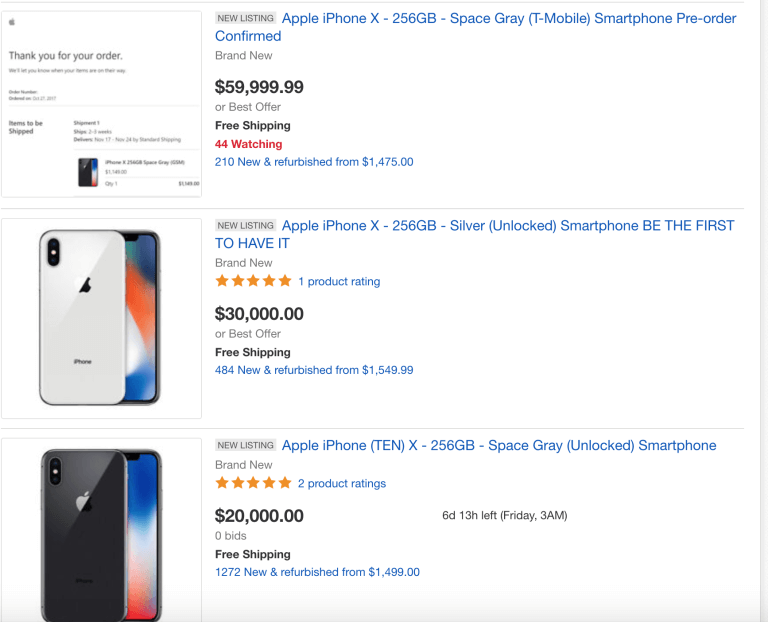Click the star rating on Silver listing
The image size is (768, 622).
coord(254,281)
